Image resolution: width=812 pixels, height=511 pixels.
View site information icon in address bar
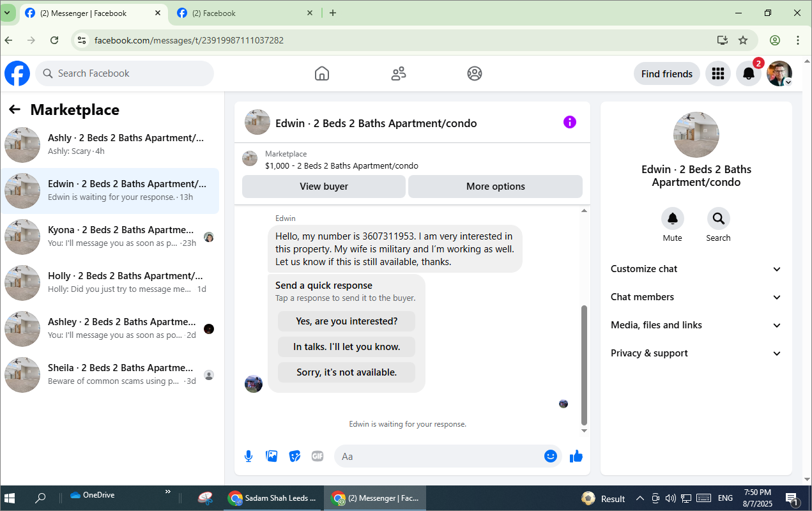point(81,40)
